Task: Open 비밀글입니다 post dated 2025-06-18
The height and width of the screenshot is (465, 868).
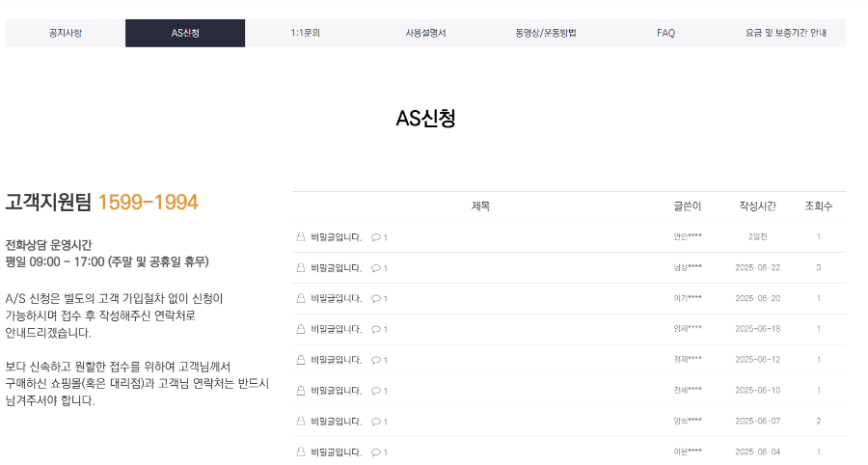Action: pyautogui.click(x=336, y=329)
